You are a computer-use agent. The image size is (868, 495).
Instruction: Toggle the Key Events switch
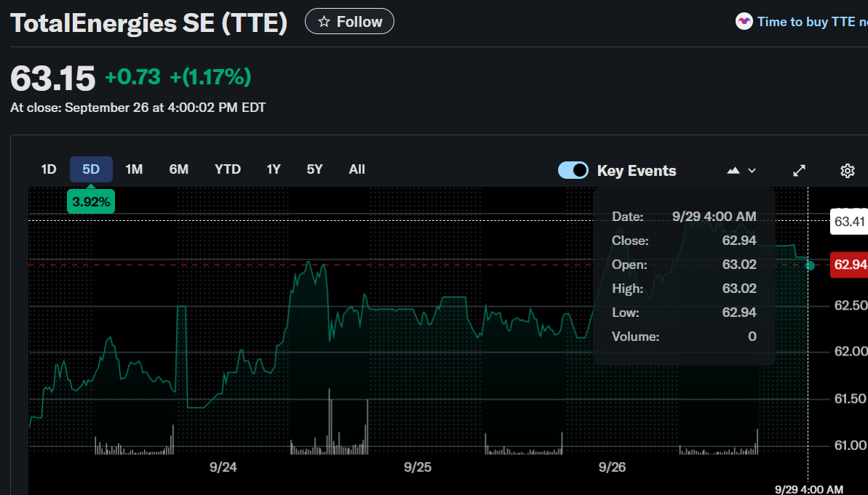pos(573,170)
